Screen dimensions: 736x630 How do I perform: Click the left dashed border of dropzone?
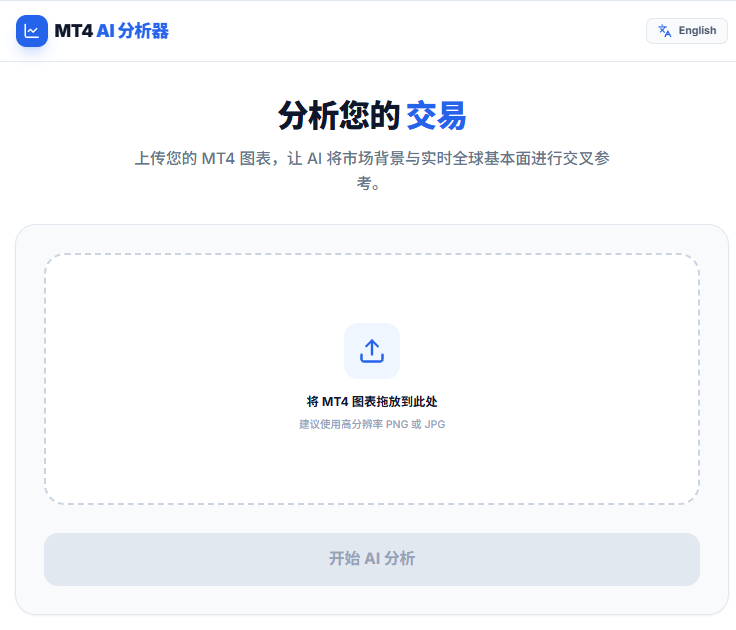point(45,380)
